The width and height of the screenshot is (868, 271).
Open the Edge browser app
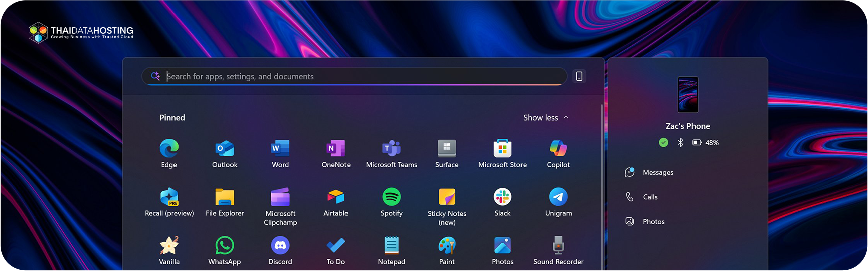click(169, 154)
